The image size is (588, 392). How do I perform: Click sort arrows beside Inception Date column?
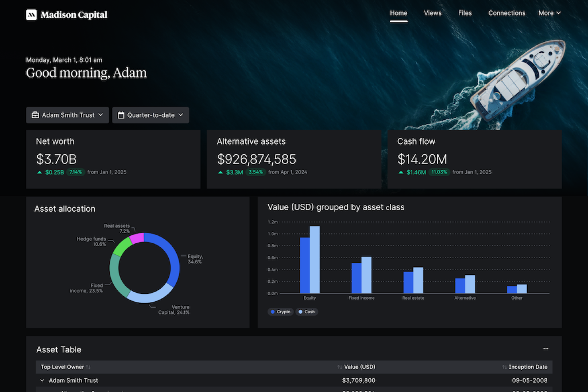click(505, 367)
